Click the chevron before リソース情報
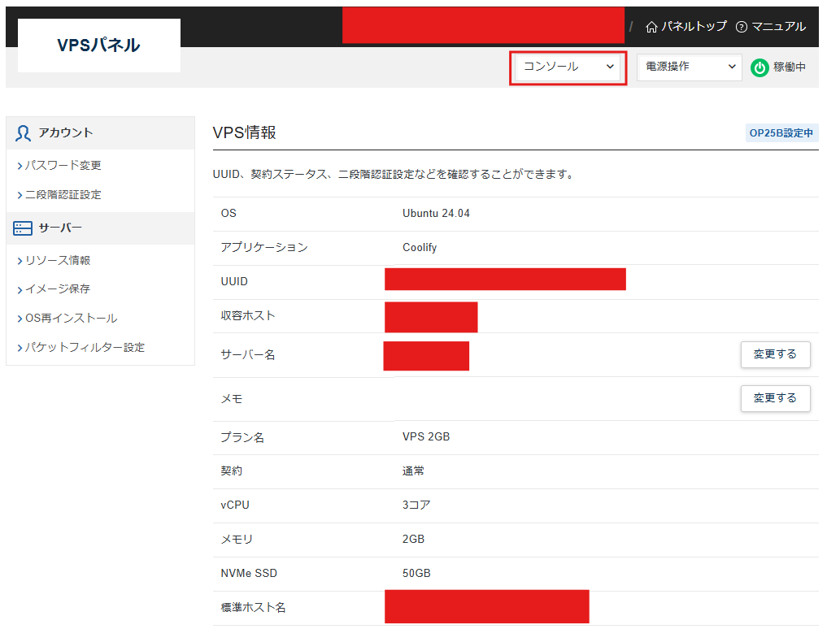The width and height of the screenshot is (840, 629). (x=20, y=261)
